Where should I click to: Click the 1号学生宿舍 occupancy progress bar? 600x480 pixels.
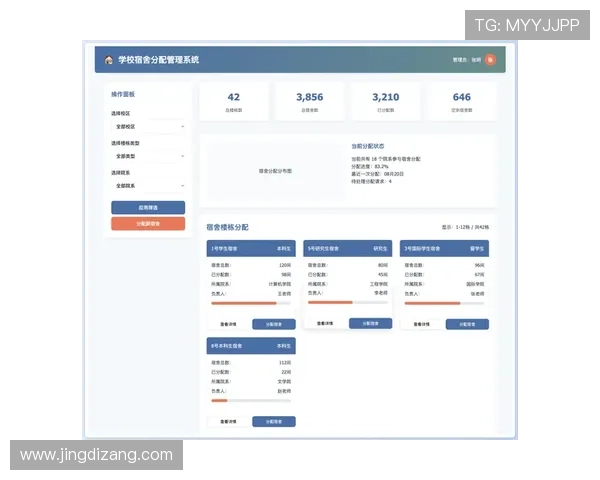(x=251, y=303)
